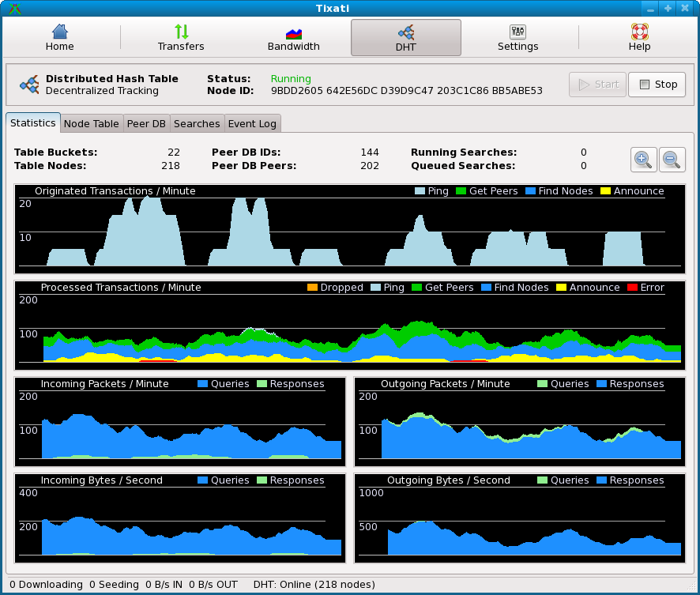
Task: Open the Help section
Action: click(639, 38)
